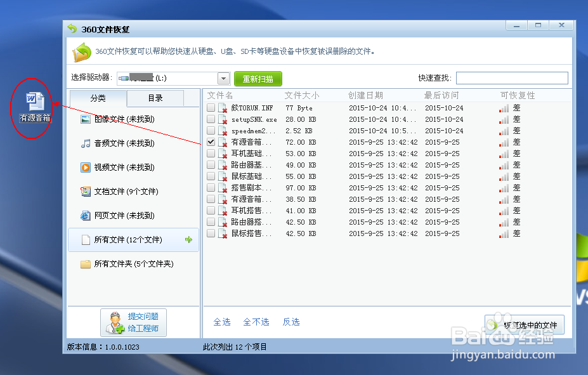Click the file icon of the 53.00 KB 耳机基础 row
The image size is (588, 375).
point(223,154)
